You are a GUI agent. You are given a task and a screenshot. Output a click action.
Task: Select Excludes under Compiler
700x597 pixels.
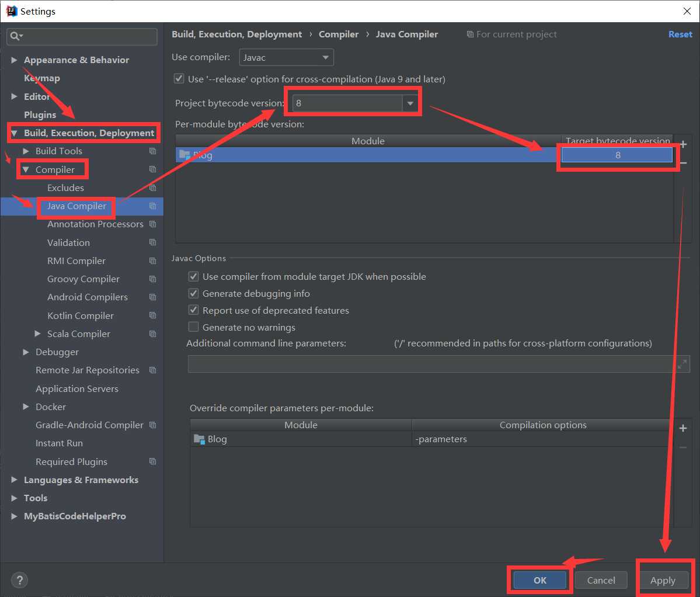click(x=65, y=188)
